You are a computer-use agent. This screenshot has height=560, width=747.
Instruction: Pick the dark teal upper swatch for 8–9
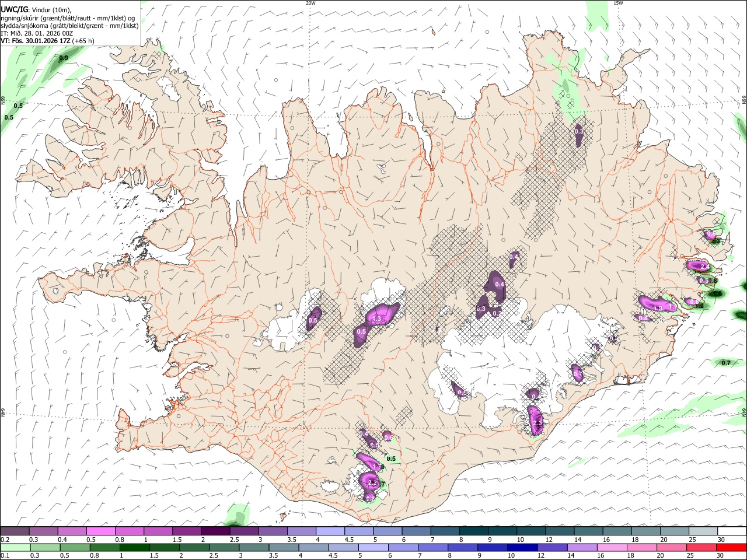pos(473,531)
